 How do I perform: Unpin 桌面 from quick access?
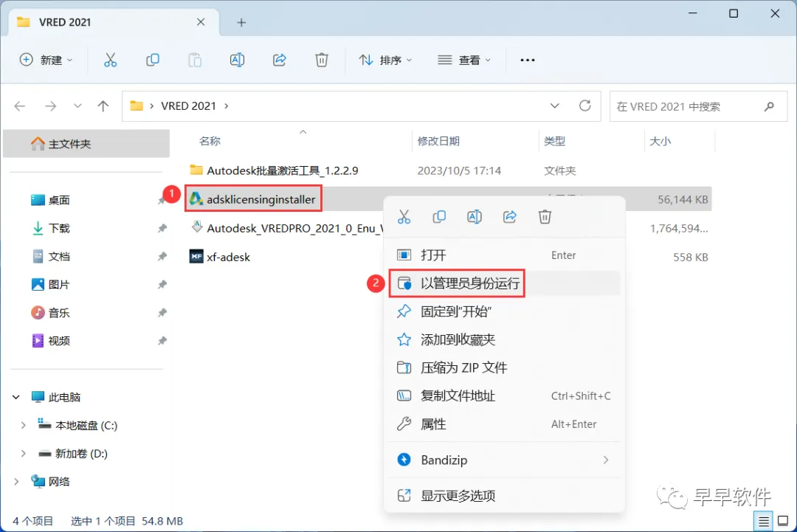tap(162, 200)
